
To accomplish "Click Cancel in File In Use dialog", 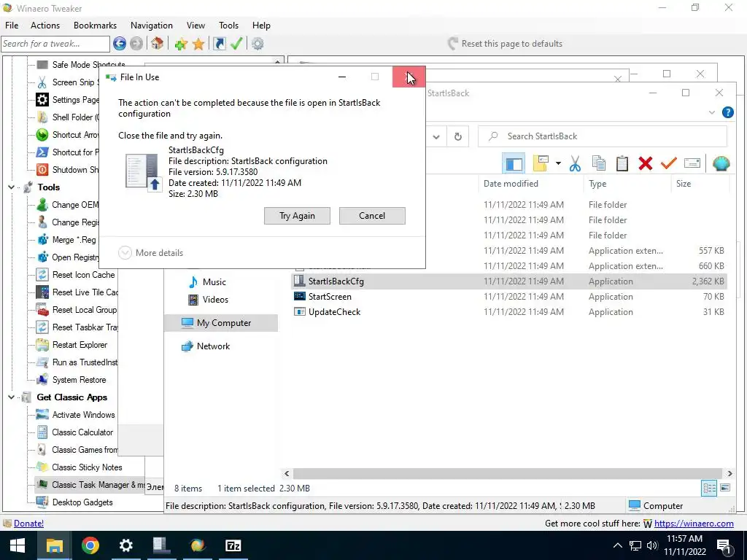I will pos(372,216).
